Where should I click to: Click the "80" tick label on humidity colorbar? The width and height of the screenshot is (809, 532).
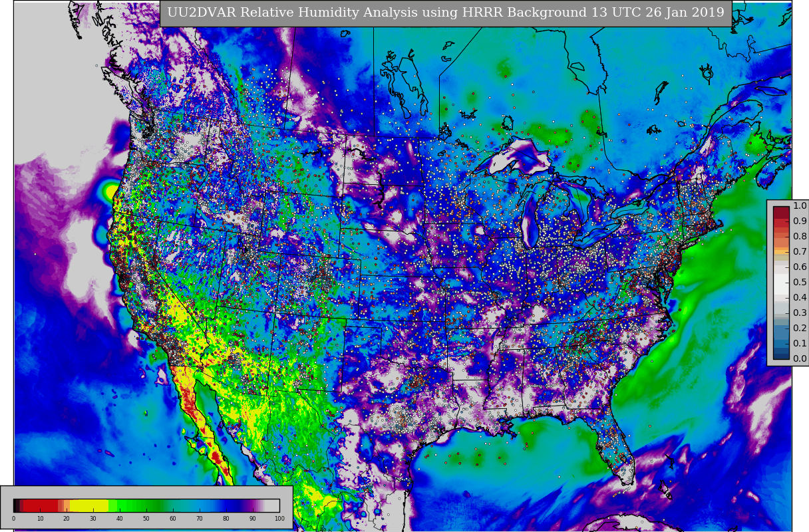point(226,519)
